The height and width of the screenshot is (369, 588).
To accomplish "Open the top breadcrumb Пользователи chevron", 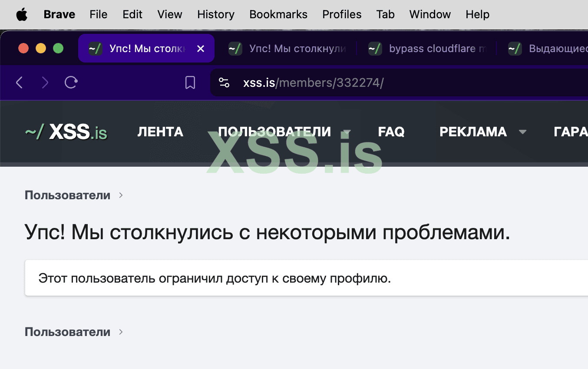I will coord(120,195).
